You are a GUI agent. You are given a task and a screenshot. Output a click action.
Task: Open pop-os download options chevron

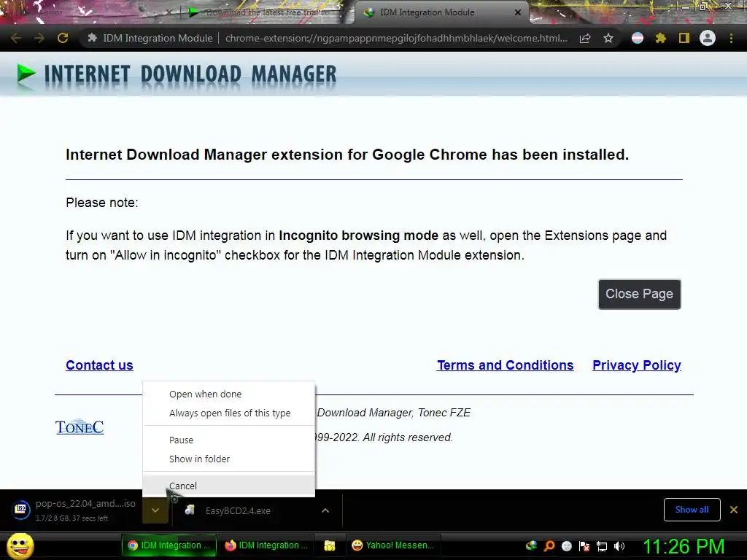point(155,510)
